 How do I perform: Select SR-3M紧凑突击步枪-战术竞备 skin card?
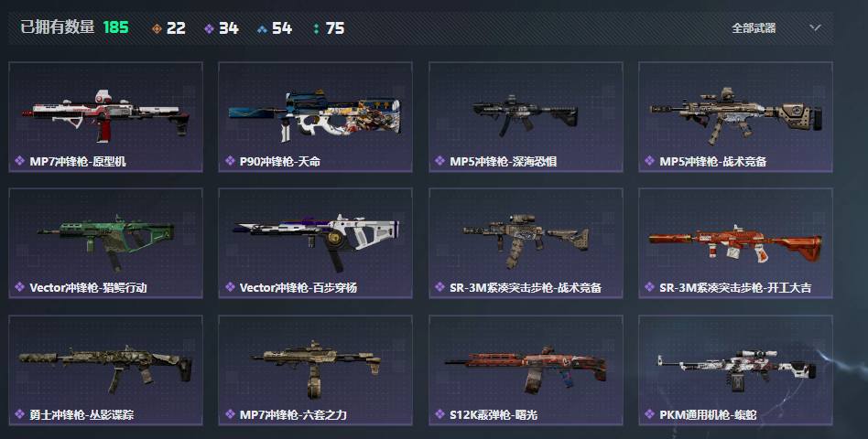click(526, 243)
